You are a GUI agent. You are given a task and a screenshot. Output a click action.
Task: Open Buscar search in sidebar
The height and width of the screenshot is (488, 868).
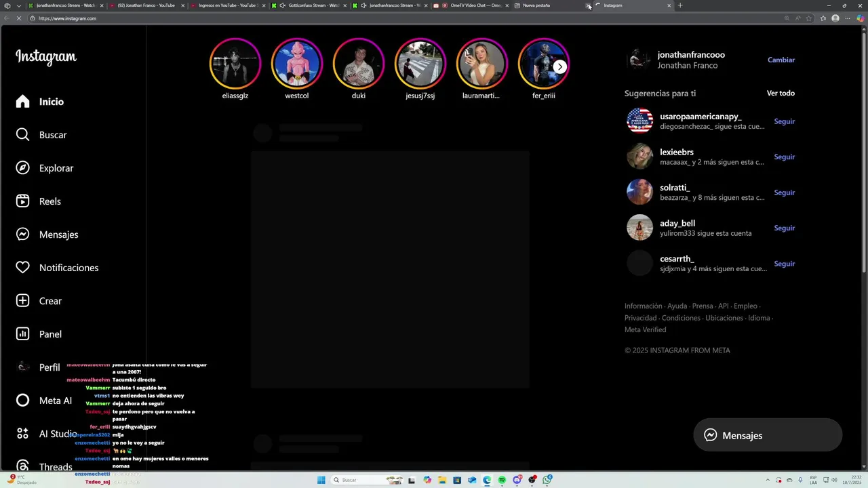[x=41, y=135]
